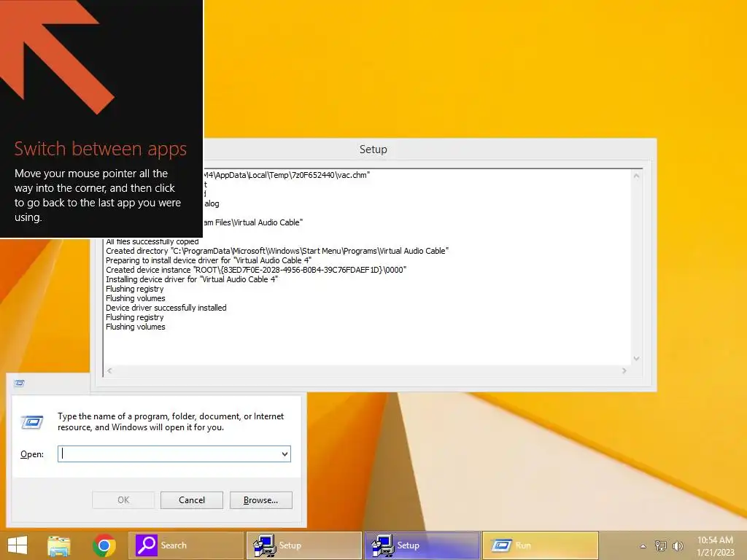Select "Preparing to install device driver" log line
Viewport: 747px width, 560px height.
coord(208,260)
